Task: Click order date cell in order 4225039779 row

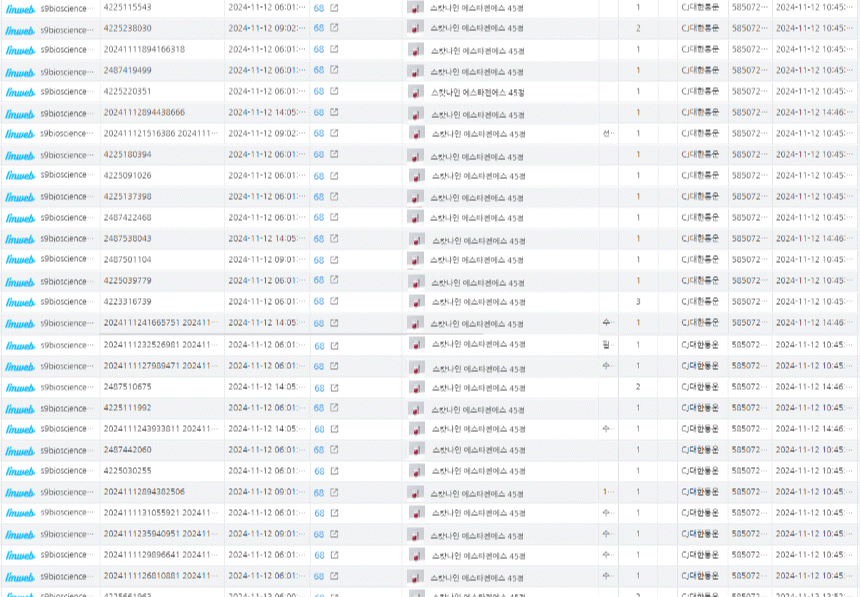Action: coord(267,280)
